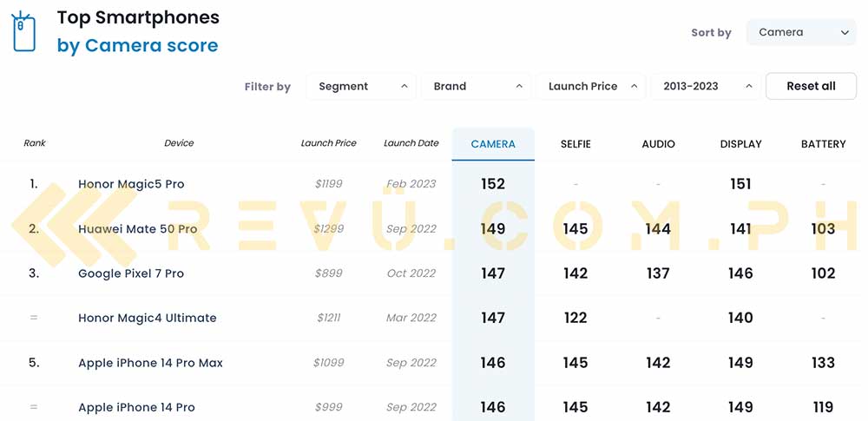Select the CAMERA column tab

tap(493, 144)
